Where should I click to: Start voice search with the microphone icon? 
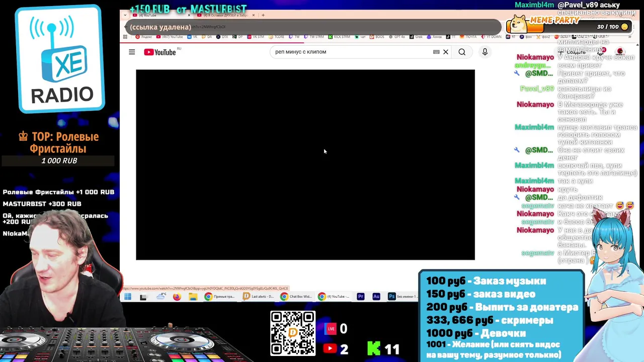point(485,52)
